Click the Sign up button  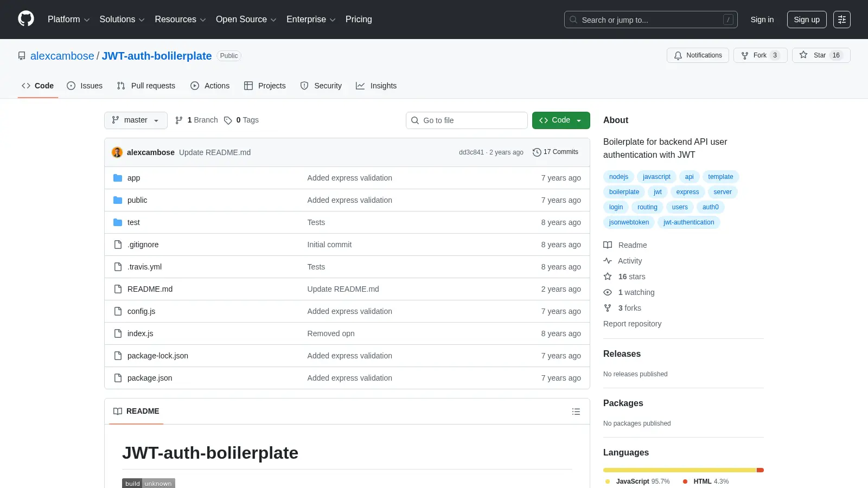(x=807, y=20)
